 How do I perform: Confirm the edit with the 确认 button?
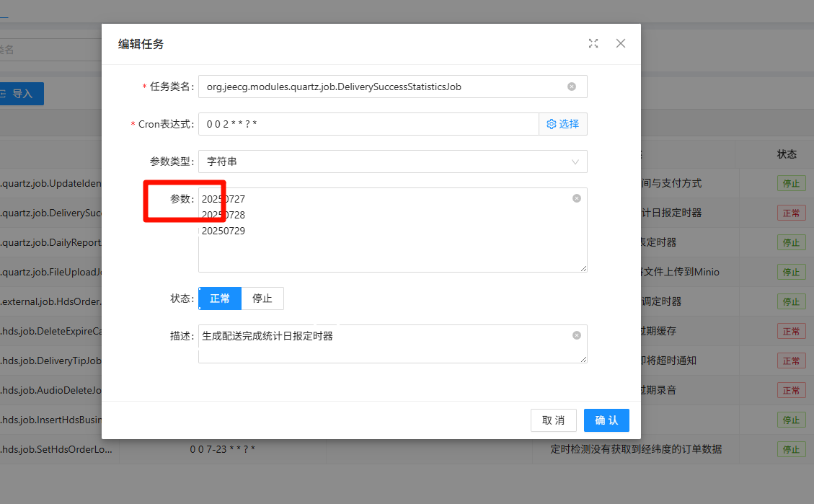tap(606, 420)
